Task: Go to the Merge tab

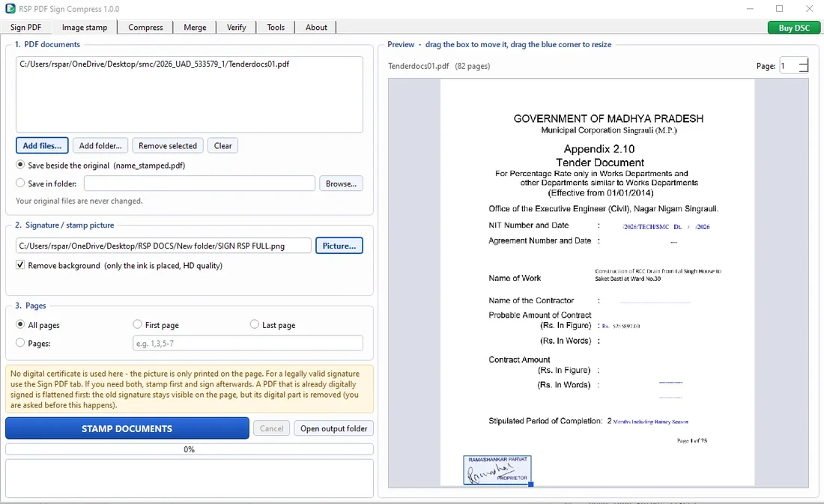Action: [195, 27]
